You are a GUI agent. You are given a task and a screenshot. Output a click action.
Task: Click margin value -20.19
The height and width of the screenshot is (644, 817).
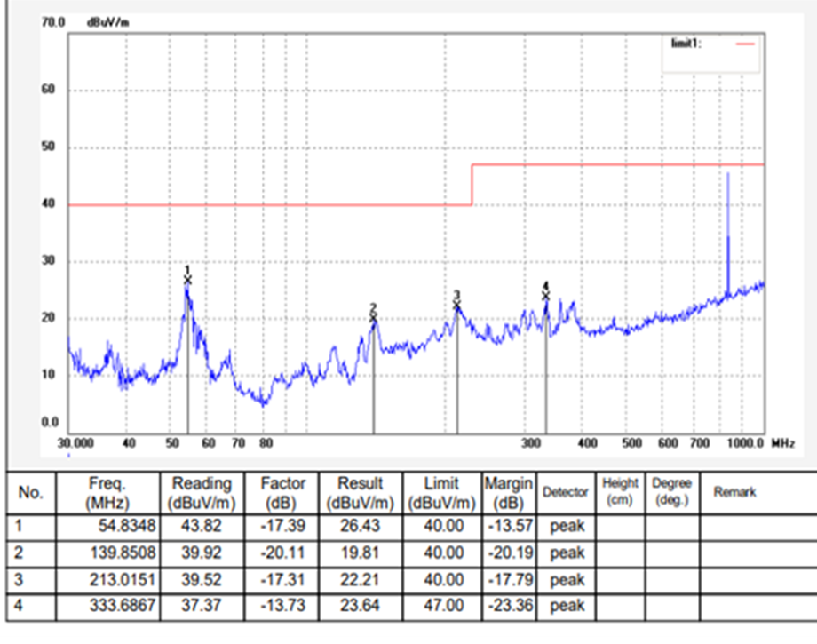tap(510, 553)
